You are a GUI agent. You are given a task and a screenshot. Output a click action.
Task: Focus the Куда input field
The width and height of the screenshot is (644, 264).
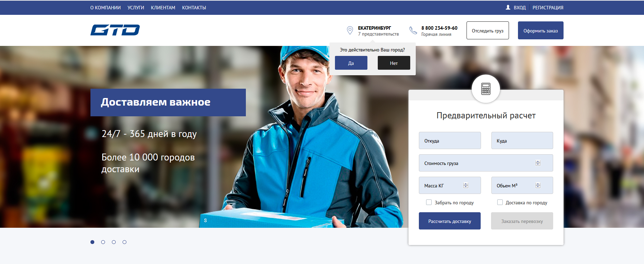pos(522,140)
